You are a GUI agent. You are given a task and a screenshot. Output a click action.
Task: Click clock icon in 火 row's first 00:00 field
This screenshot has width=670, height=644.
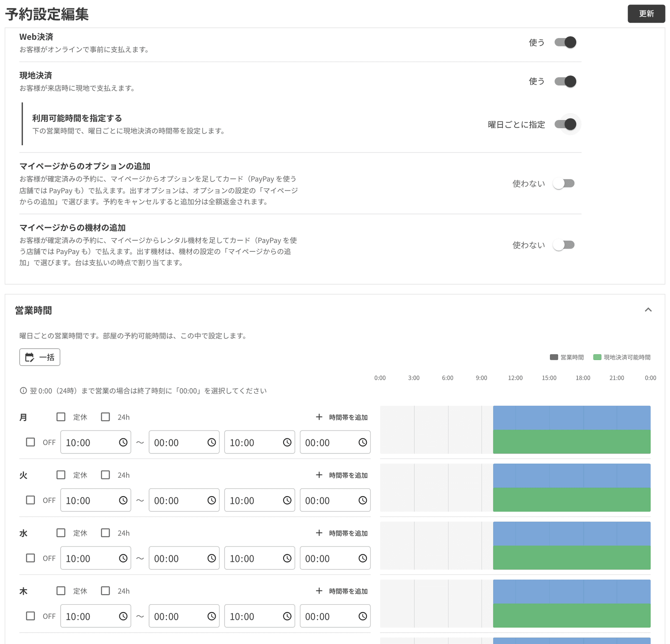(211, 500)
